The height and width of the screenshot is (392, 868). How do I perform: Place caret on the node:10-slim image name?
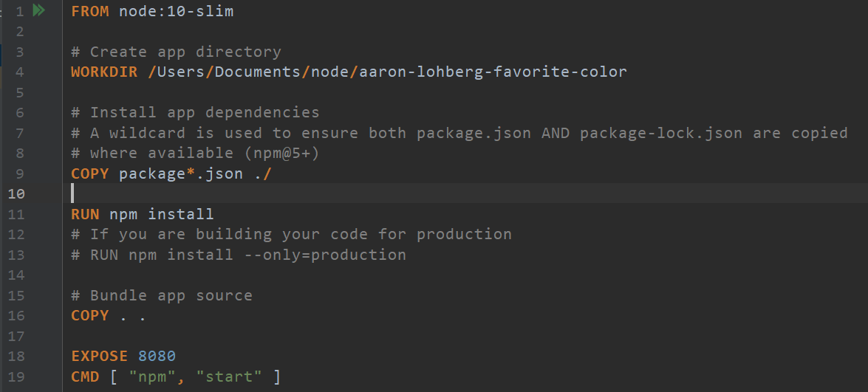(177, 11)
